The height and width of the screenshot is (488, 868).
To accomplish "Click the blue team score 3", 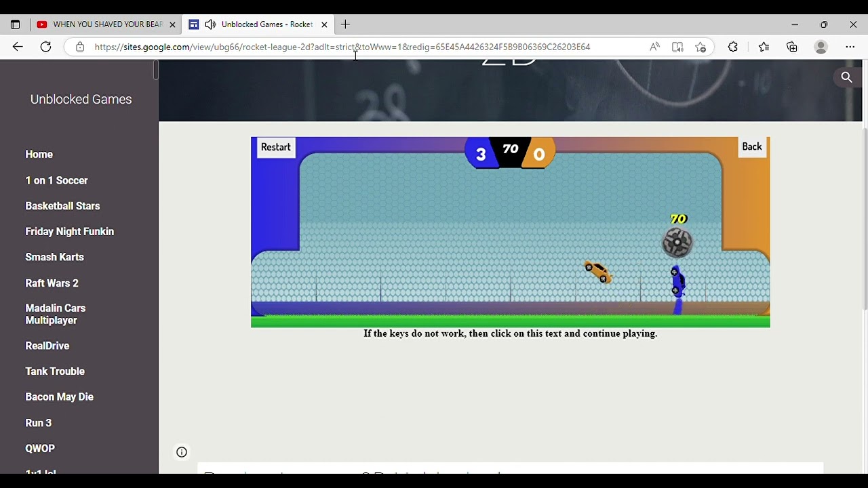I will [481, 155].
